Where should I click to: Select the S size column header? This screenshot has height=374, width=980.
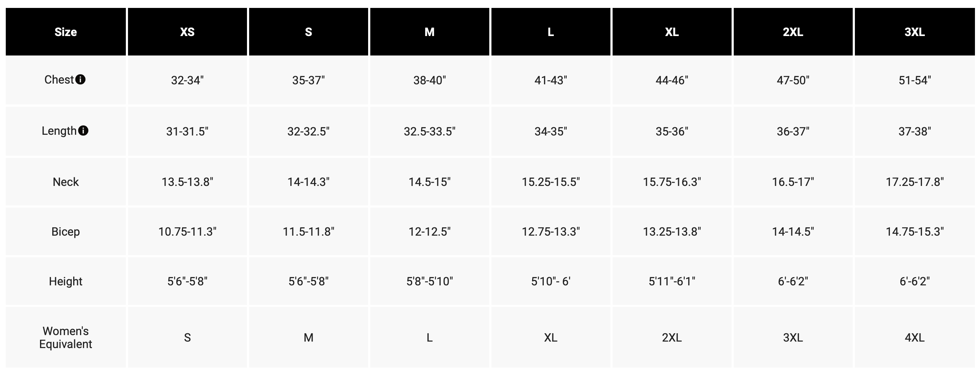[309, 32]
